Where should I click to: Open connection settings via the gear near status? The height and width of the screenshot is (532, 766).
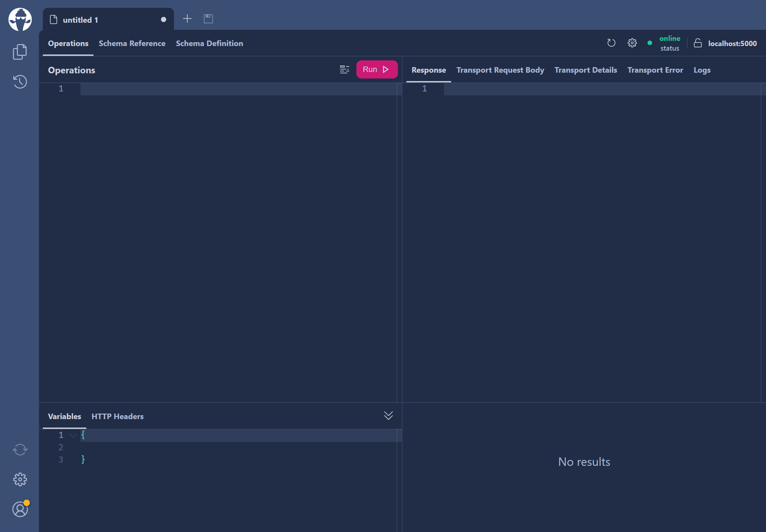(632, 43)
